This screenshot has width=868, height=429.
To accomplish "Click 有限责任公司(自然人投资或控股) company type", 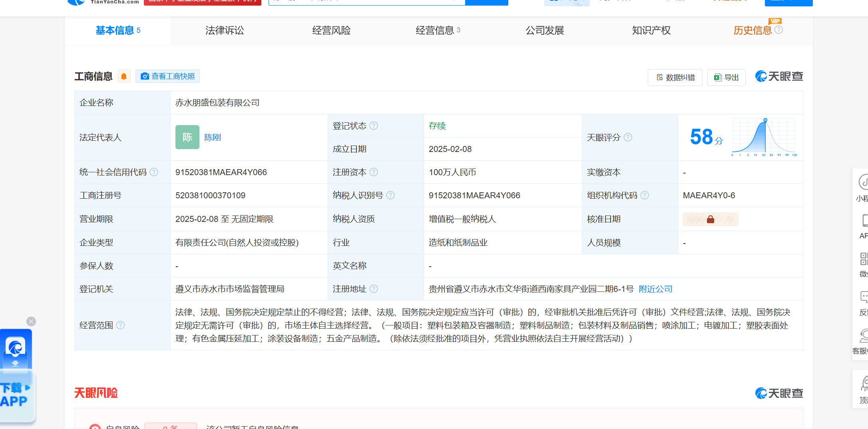I will tap(237, 243).
